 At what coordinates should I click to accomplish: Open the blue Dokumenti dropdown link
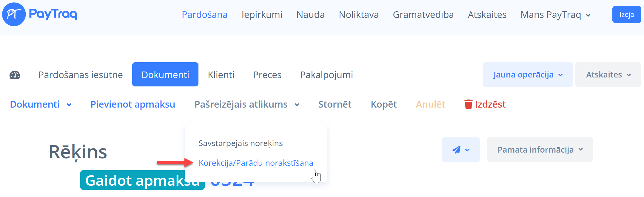[41, 104]
